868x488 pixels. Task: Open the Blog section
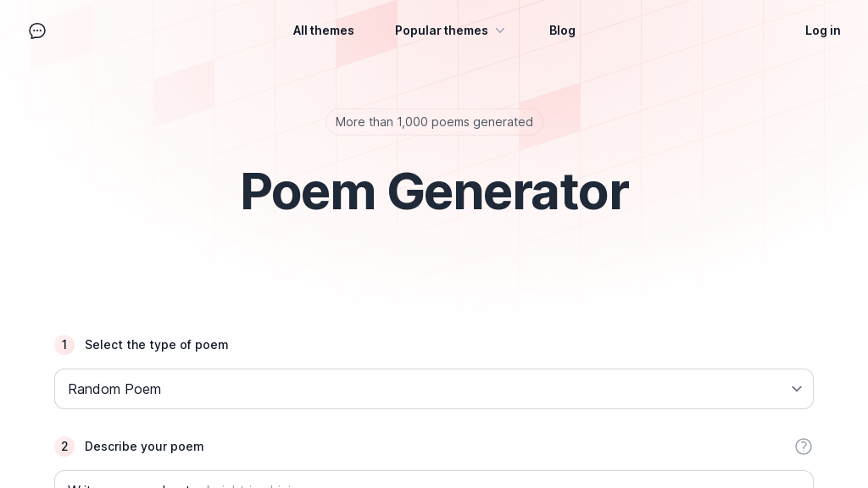pyautogui.click(x=562, y=30)
